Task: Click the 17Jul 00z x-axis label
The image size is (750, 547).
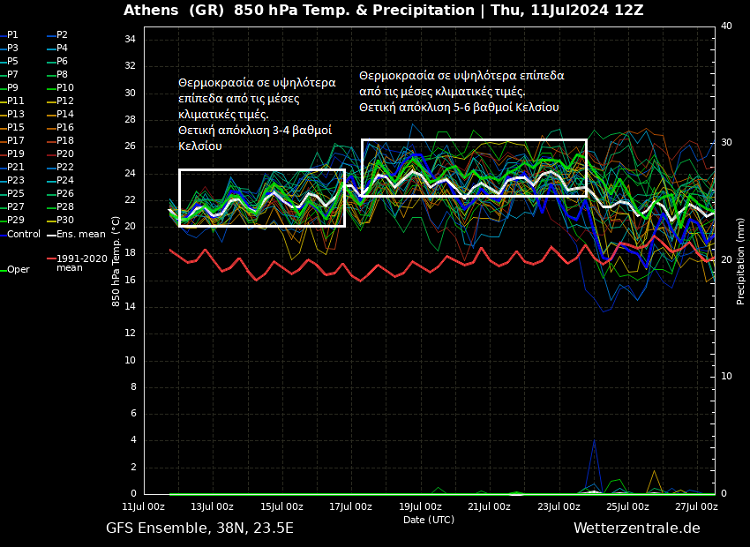Action: point(351,506)
